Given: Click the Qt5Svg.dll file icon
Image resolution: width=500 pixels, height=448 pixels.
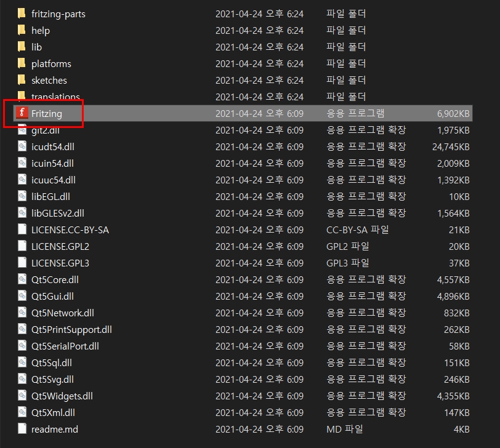Looking at the screenshot, I should 22,378.
